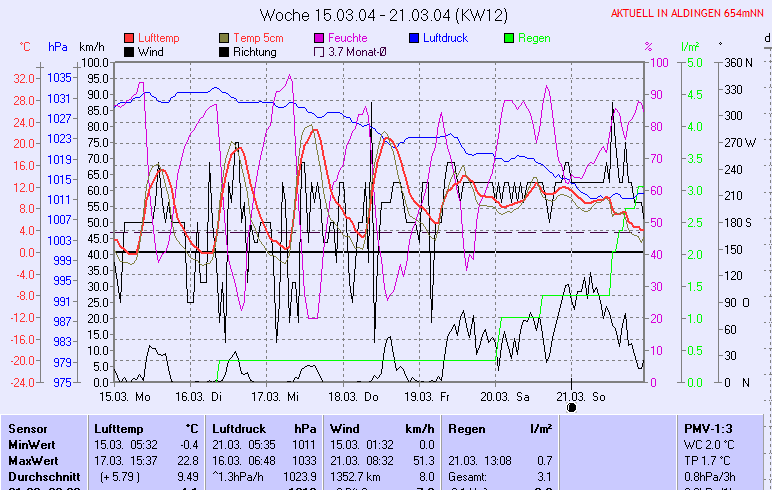Click the blue Luftdruck legend square
The image size is (772, 490).
[x=415, y=38]
